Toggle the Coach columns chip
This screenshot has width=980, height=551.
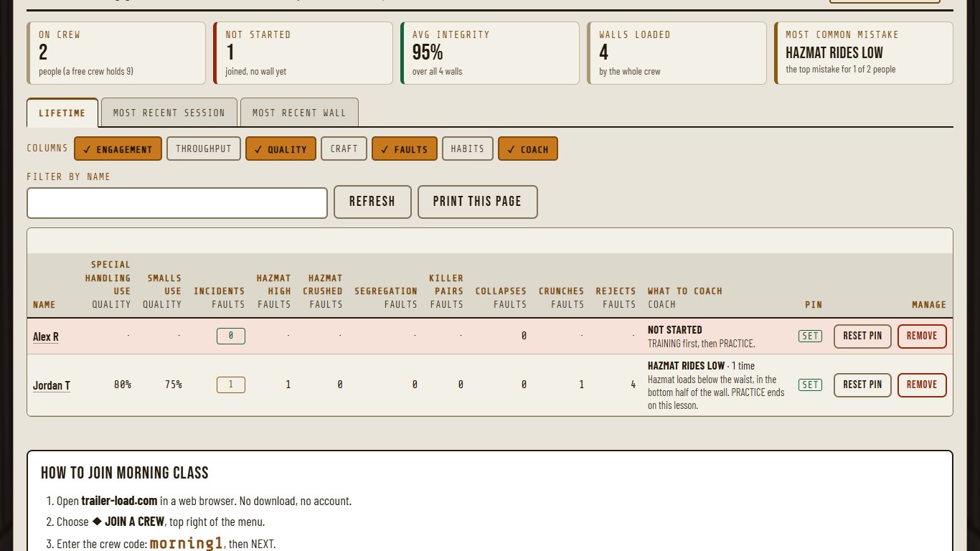pos(528,149)
